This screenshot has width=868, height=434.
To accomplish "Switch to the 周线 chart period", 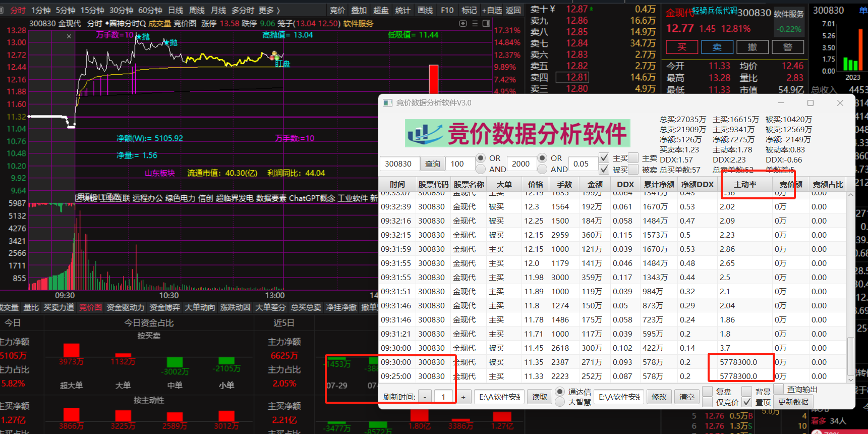I will coord(197,10).
